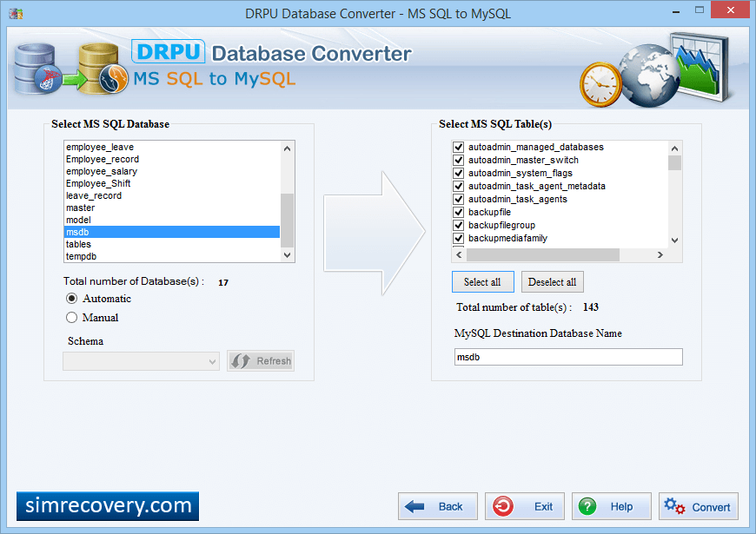This screenshot has width=756, height=534.
Task: Click the red Exit icon
Action: click(503, 506)
